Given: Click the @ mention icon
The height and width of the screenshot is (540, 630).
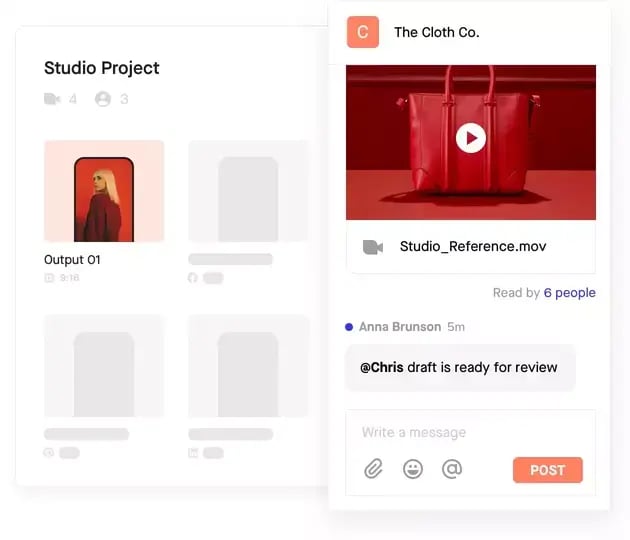Looking at the screenshot, I should pos(452,469).
